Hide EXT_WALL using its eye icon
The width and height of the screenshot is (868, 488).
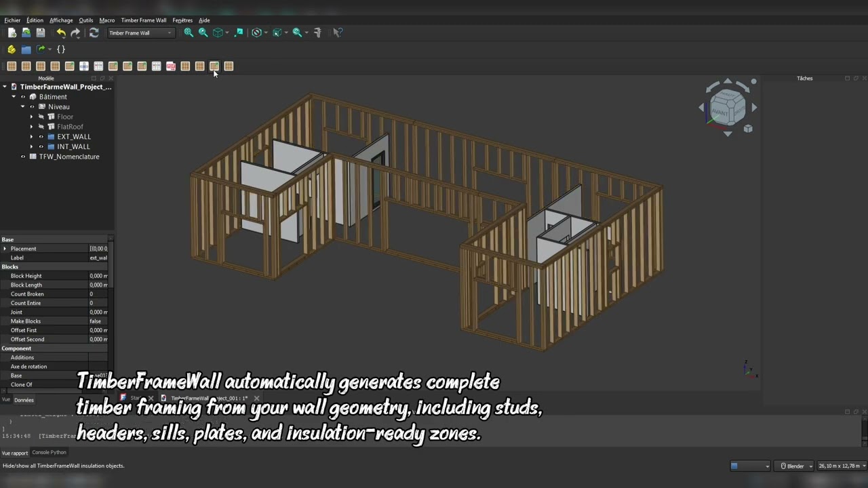click(x=41, y=137)
